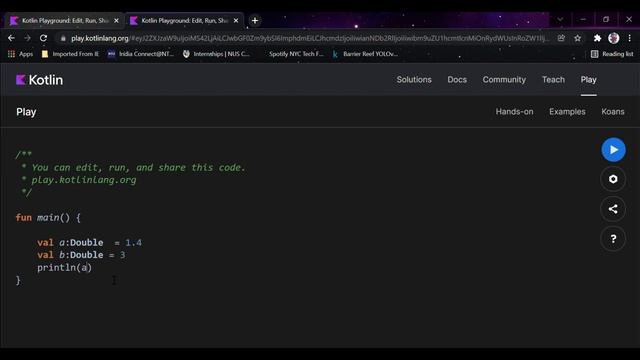Click the share page icon in address bar

click(x=562, y=38)
